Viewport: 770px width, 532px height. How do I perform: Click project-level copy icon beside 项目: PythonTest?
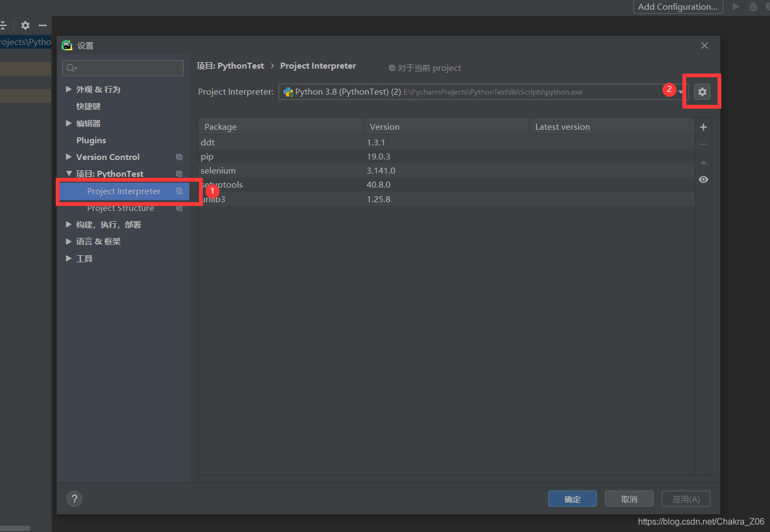click(x=179, y=174)
